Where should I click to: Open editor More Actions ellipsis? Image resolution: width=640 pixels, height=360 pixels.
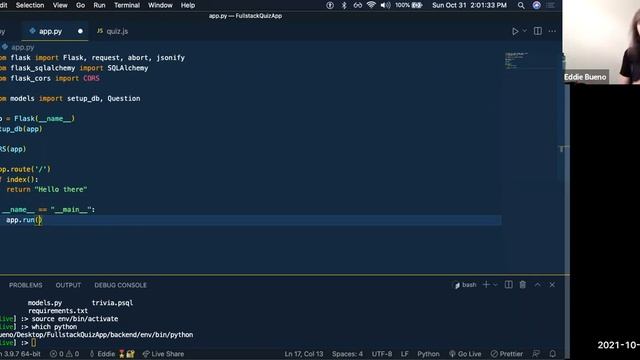pos(552,31)
